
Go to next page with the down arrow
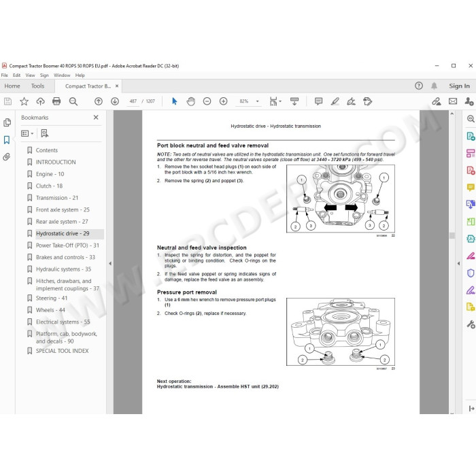[x=115, y=101]
